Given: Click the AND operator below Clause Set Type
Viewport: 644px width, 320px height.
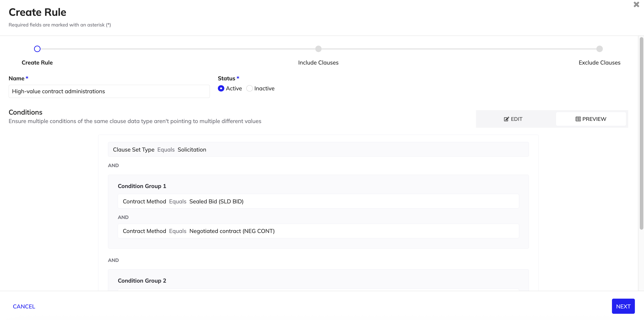Looking at the screenshot, I should tap(113, 166).
